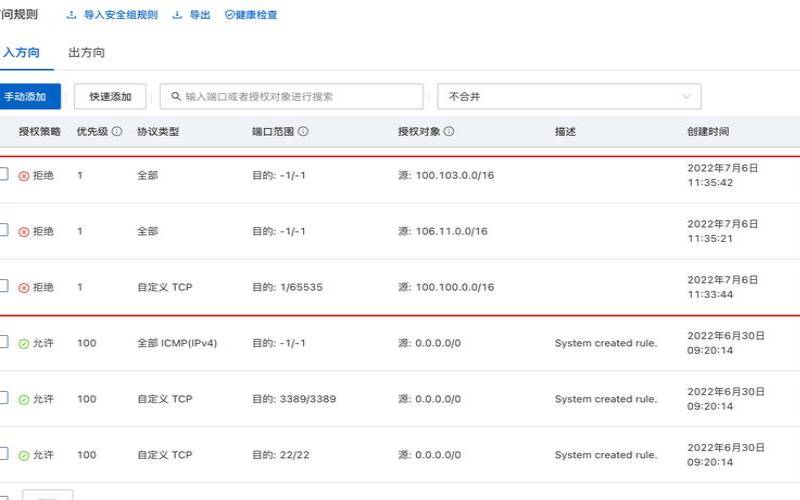Click the health check shield icon
Viewport: 800px width, 500px height.
tap(230, 15)
